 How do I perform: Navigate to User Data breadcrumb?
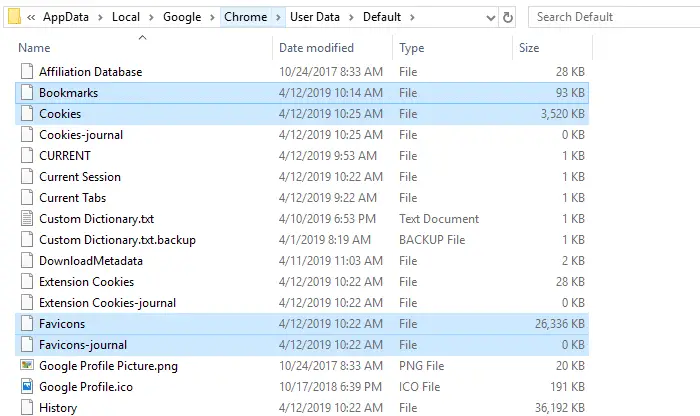pyautogui.click(x=315, y=17)
